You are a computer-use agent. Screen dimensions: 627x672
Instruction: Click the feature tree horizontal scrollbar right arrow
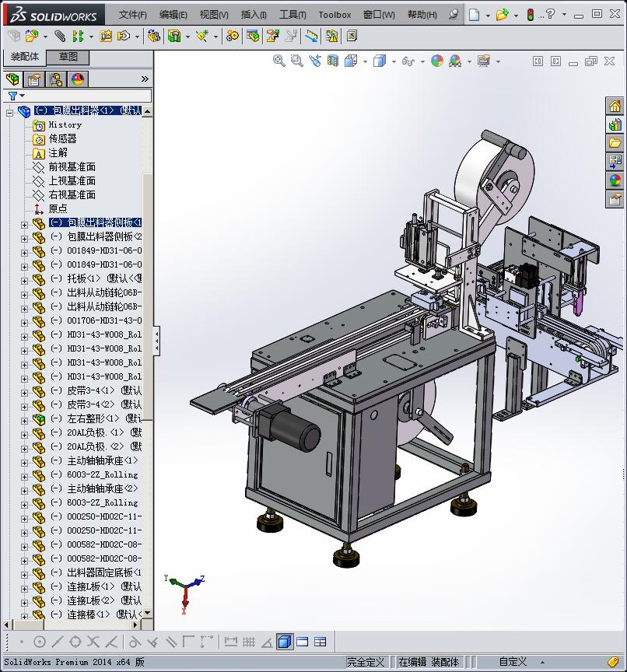point(135,625)
